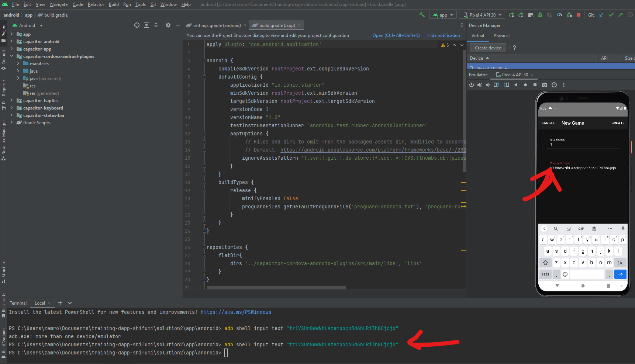
Task: Click the emulator snapshots restore icon
Action: [554, 85]
